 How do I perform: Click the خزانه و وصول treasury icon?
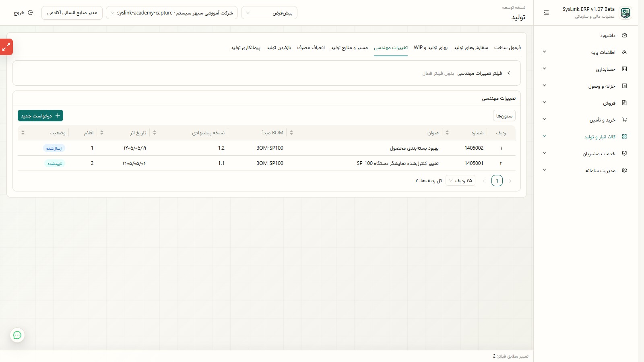(624, 86)
